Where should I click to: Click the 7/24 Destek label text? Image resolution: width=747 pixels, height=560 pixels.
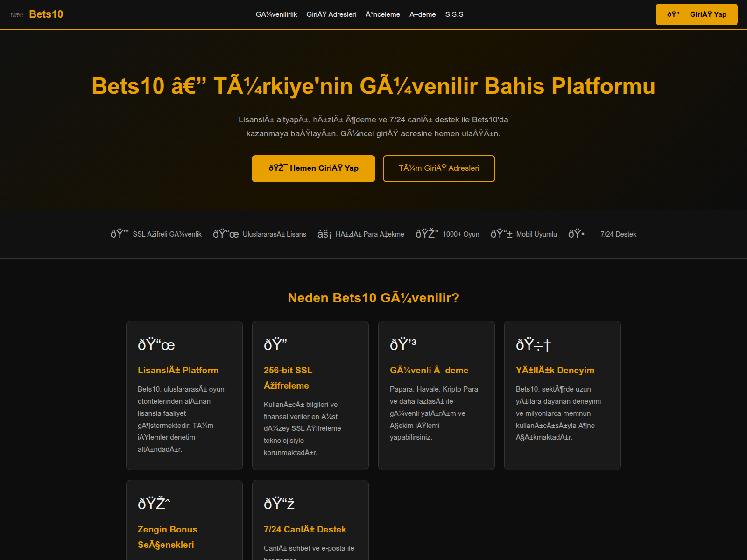tap(618, 234)
